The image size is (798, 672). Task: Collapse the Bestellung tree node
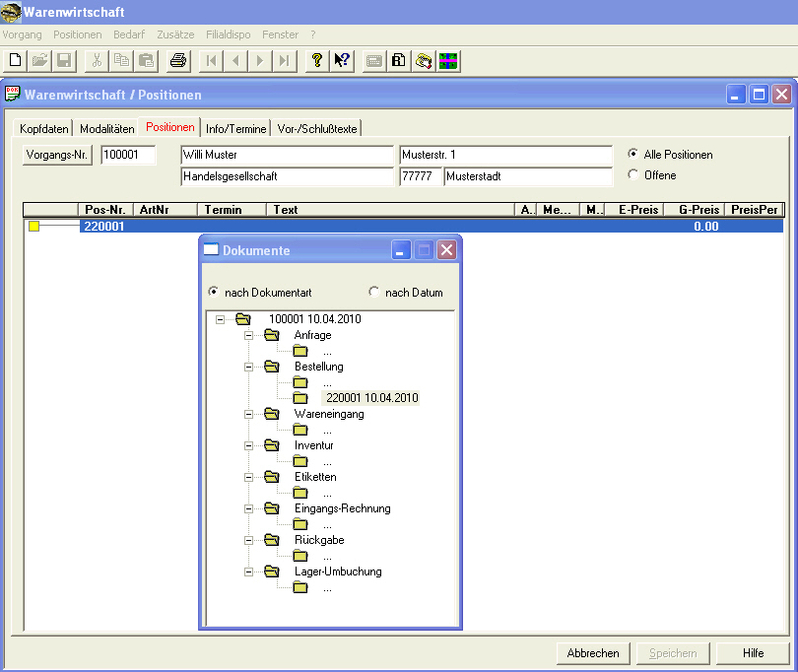pyautogui.click(x=248, y=368)
